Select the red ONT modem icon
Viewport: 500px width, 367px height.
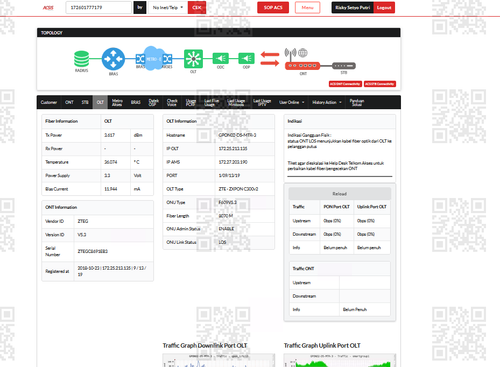(x=302, y=66)
